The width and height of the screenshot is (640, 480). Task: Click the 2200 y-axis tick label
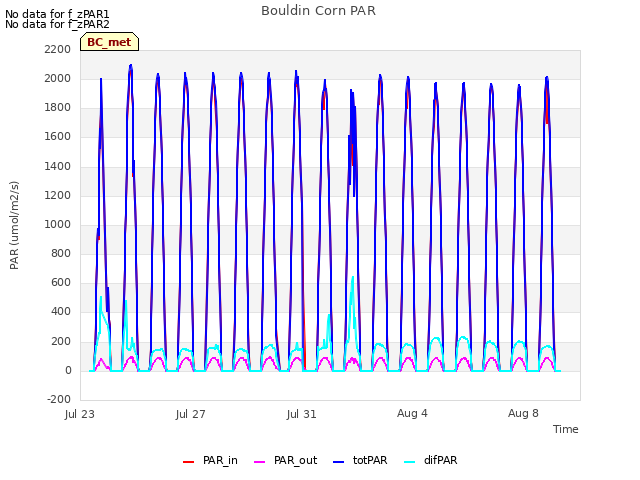[58, 49]
